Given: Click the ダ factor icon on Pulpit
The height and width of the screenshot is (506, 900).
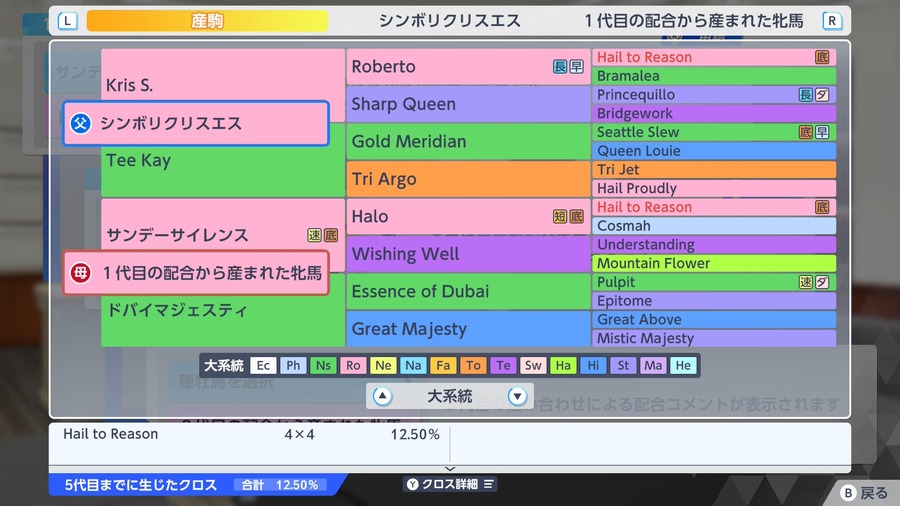Looking at the screenshot, I should point(822,282).
